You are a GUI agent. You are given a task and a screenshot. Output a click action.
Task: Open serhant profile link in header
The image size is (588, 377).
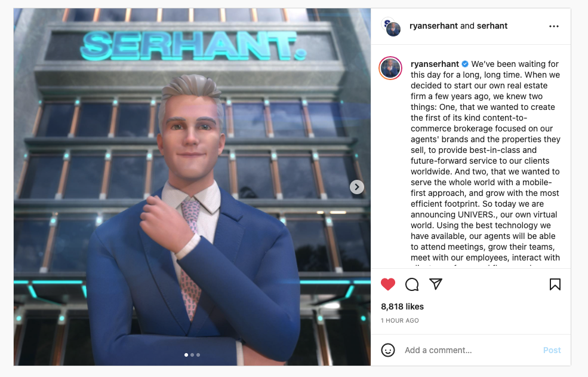point(492,26)
